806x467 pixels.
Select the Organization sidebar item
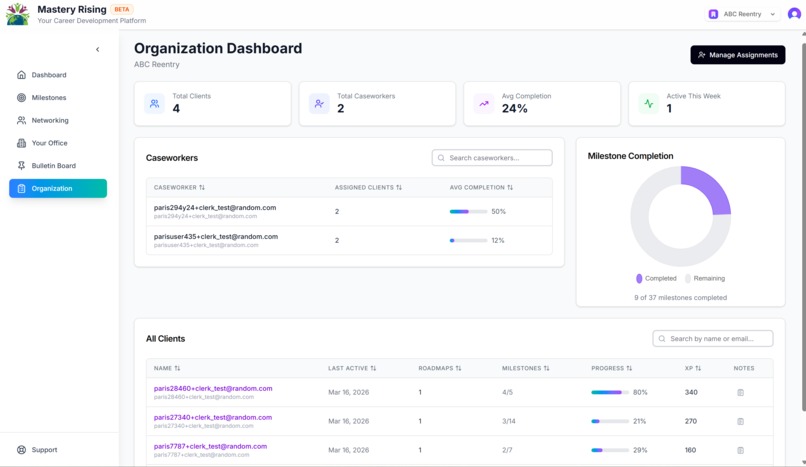click(x=58, y=188)
